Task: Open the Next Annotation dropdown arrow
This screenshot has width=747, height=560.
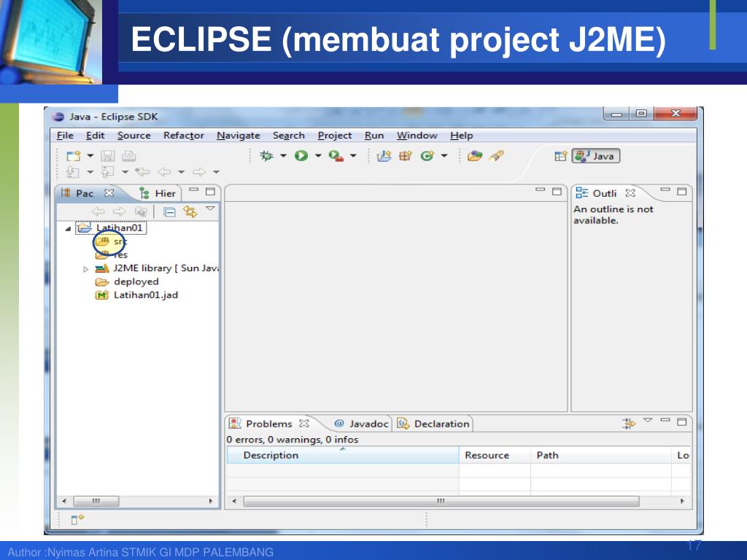Action: 90,172
